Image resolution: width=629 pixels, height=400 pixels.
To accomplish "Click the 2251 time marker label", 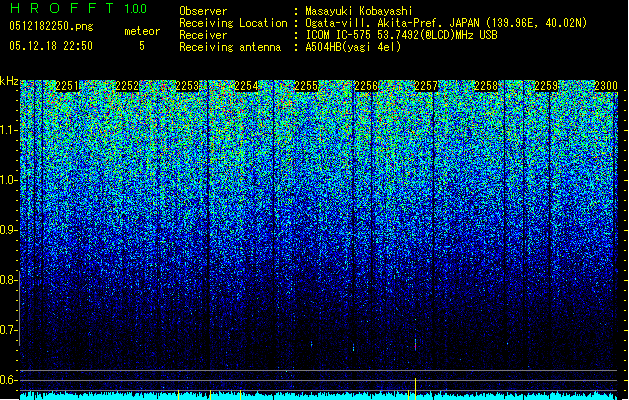I will [67, 86].
